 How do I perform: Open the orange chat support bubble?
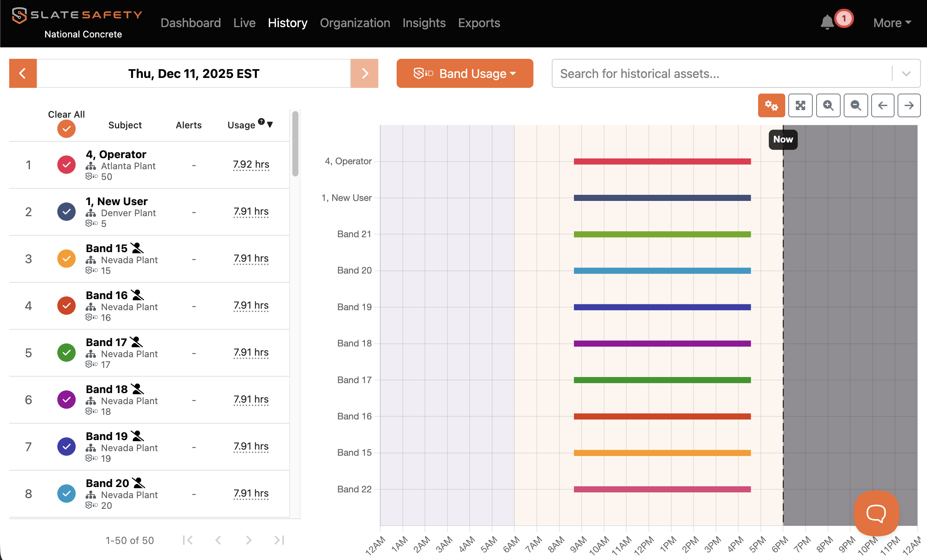[x=876, y=513]
